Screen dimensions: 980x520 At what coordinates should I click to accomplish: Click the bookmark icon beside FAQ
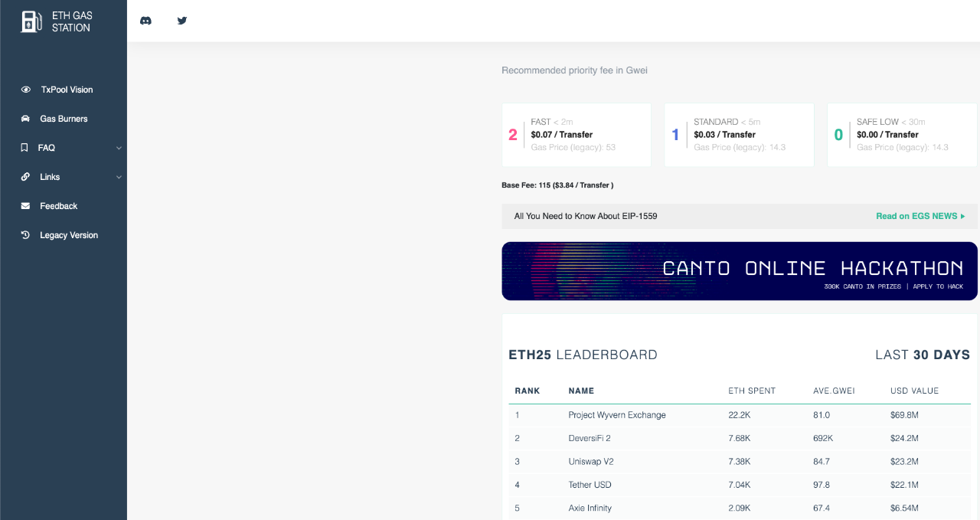(x=24, y=148)
